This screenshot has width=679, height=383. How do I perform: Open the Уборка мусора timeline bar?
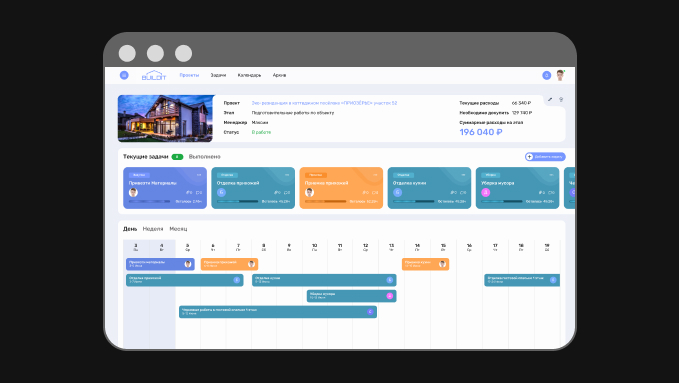(x=352, y=296)
